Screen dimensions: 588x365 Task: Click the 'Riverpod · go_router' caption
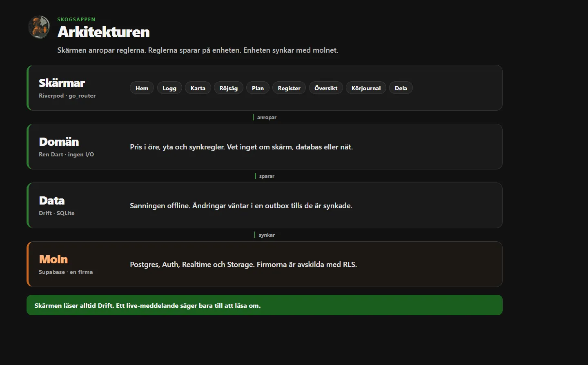[67, 96]
